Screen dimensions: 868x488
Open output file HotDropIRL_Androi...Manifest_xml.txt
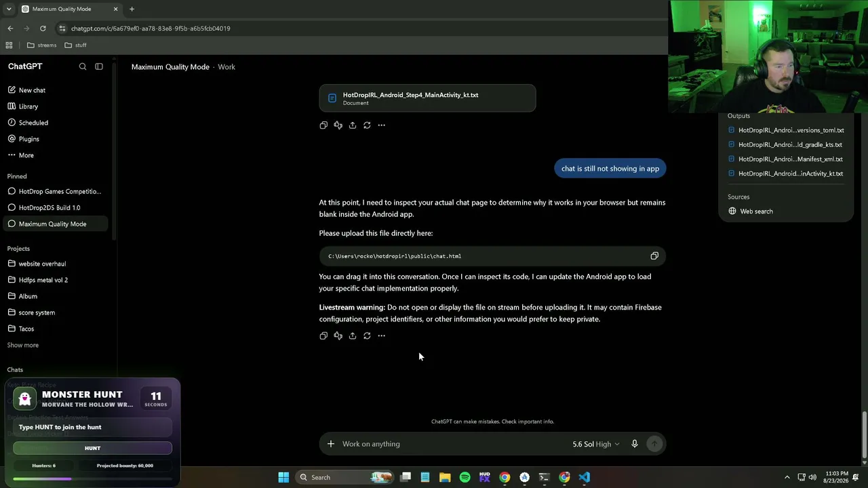coord(786,159)
